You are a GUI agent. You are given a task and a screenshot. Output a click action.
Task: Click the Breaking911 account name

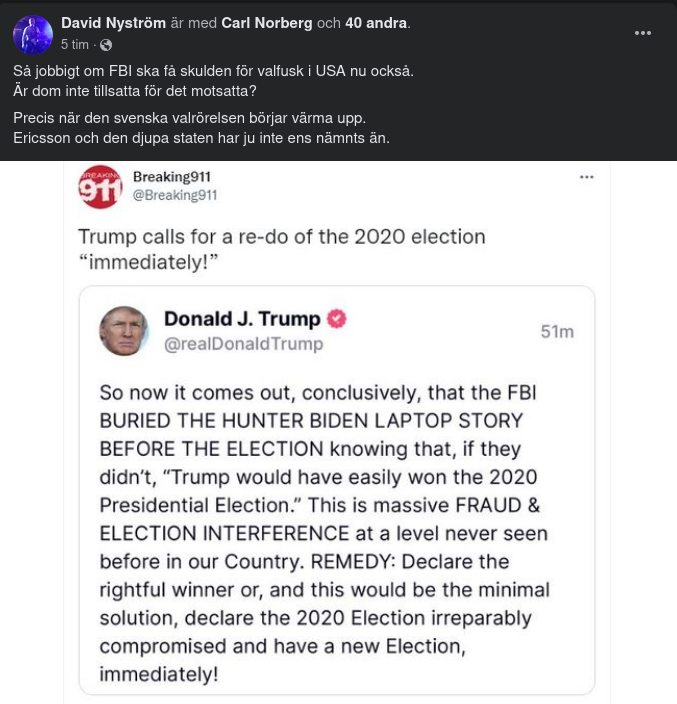pos(172,177)
